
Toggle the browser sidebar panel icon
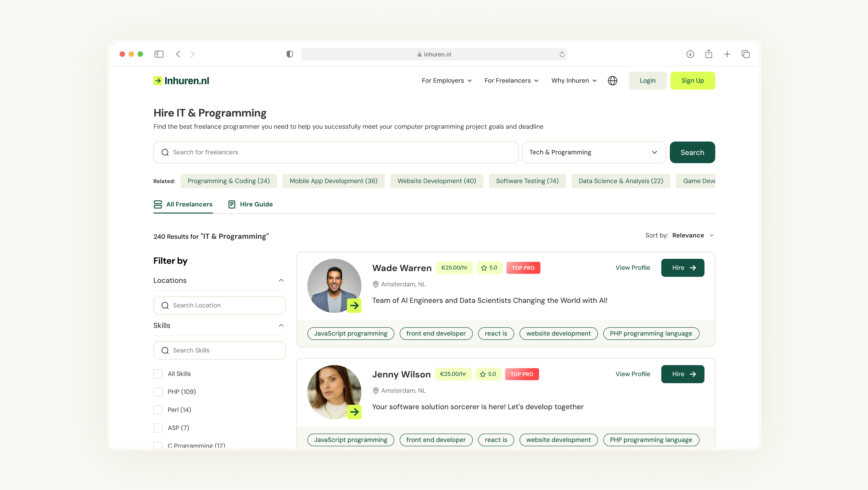click(x=159, y=54)
